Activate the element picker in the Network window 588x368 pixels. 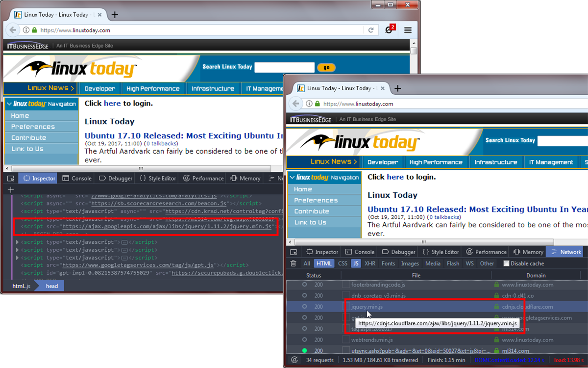click(294, 252)
